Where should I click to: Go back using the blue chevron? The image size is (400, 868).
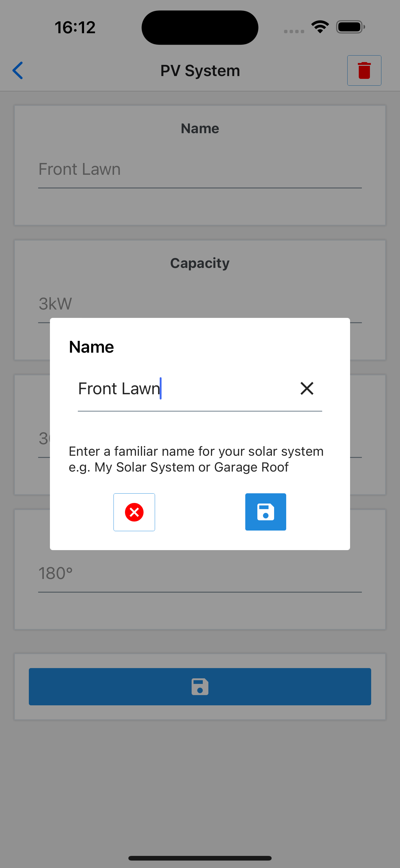pyautogui.click(x=18, y=70)
